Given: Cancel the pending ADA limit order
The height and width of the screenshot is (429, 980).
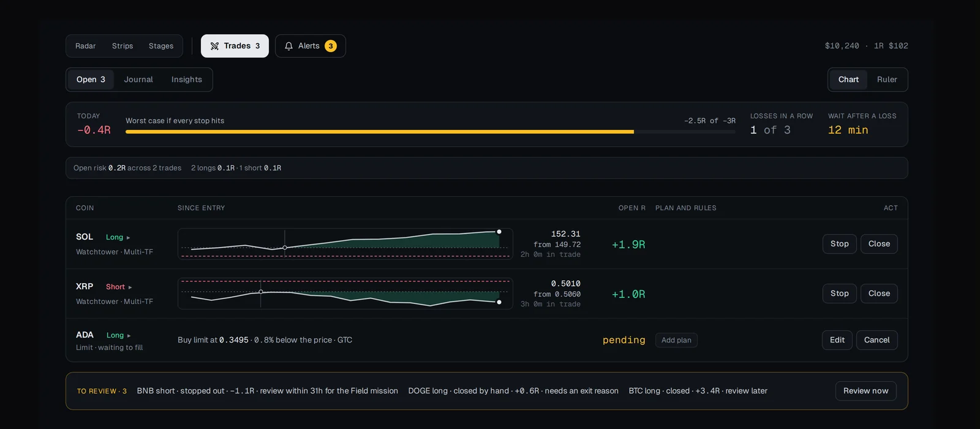Looking at the screenshot, I should pyautogui.click(x=877, y=340).
